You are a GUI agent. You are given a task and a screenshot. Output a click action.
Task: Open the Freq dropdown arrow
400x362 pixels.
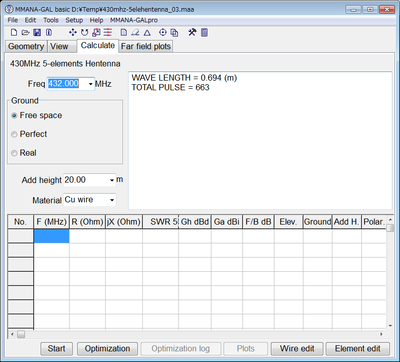(x=91, y=84)
